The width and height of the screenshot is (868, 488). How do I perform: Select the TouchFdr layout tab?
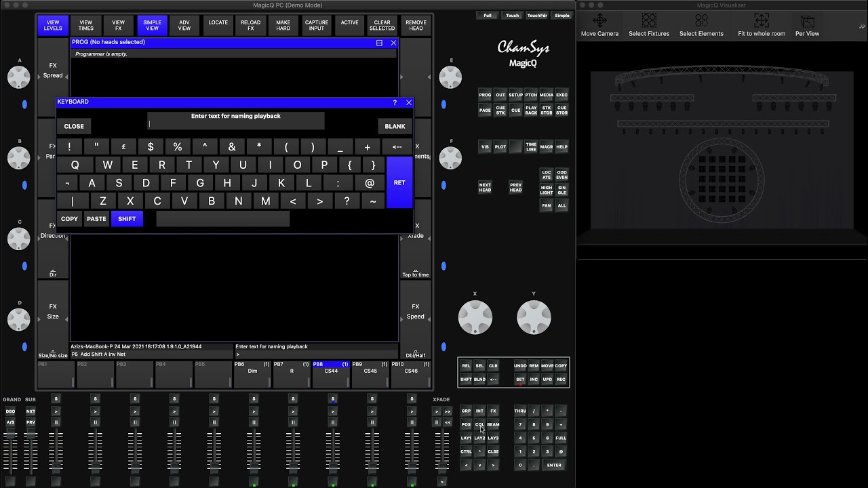point(537,15)
